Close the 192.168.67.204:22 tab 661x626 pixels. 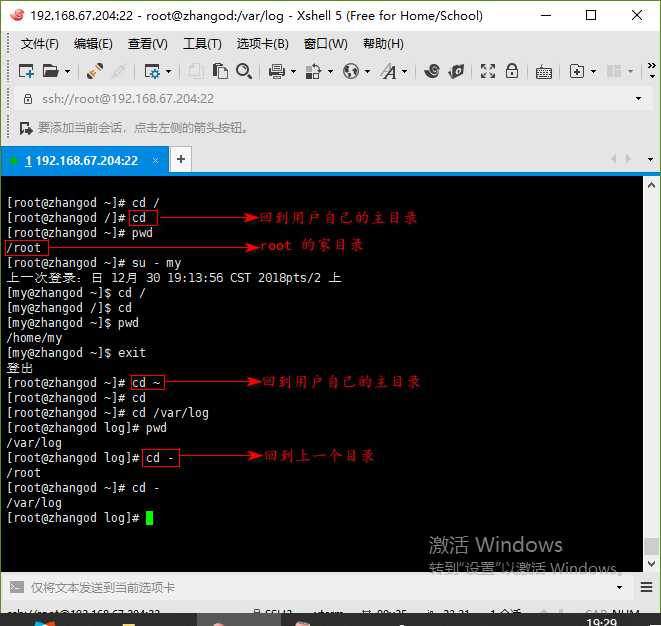click(156, 161)
